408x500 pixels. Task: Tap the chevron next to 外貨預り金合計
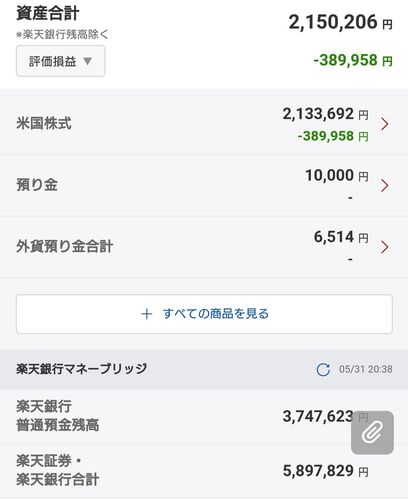pyautogui.click(x=385, y=247)
